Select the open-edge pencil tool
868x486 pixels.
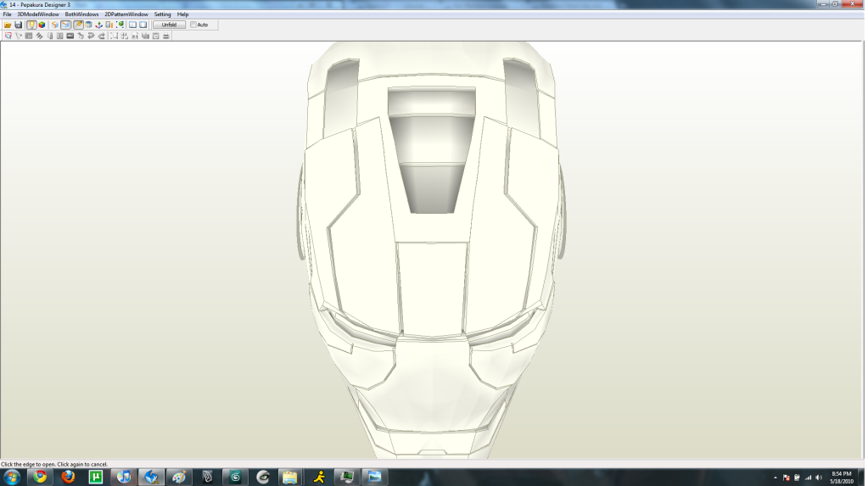point(78,25)
